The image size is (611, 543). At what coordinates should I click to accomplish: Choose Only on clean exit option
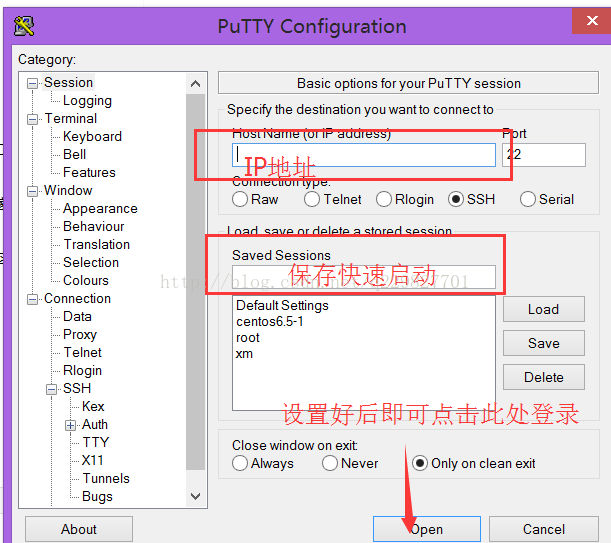click(420, 463)
